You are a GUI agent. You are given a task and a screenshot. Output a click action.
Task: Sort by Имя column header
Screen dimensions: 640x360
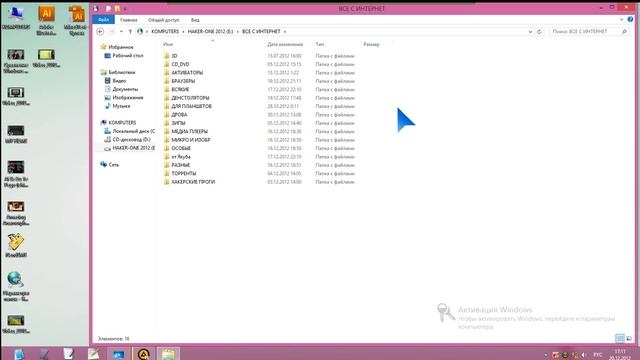click(x=168, y=44)
